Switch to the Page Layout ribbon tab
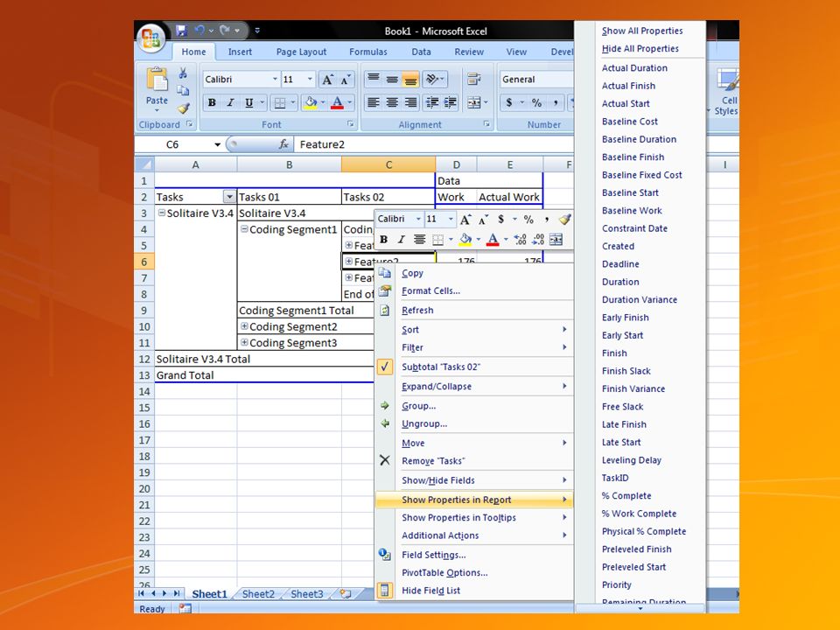 (x=301, y=52)
